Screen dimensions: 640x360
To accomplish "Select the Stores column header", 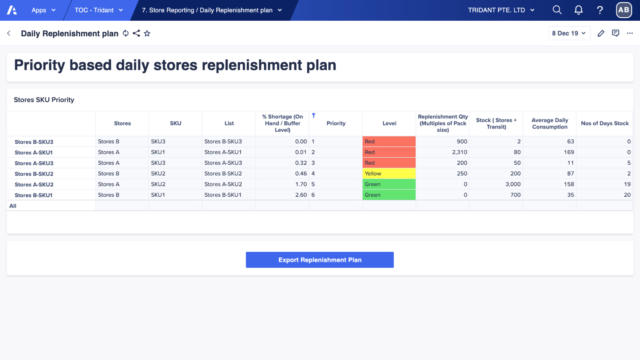I will 122,123.
